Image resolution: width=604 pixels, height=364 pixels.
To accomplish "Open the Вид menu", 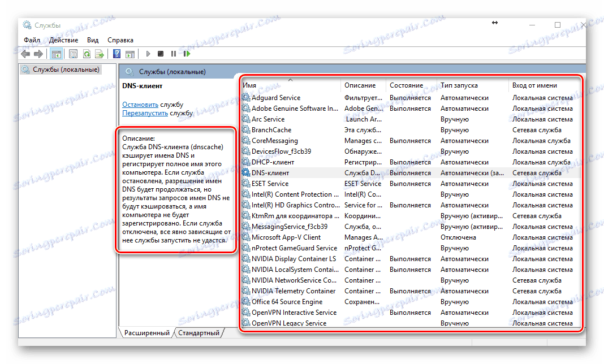I will pyautogui.click(x=92, y=40).
